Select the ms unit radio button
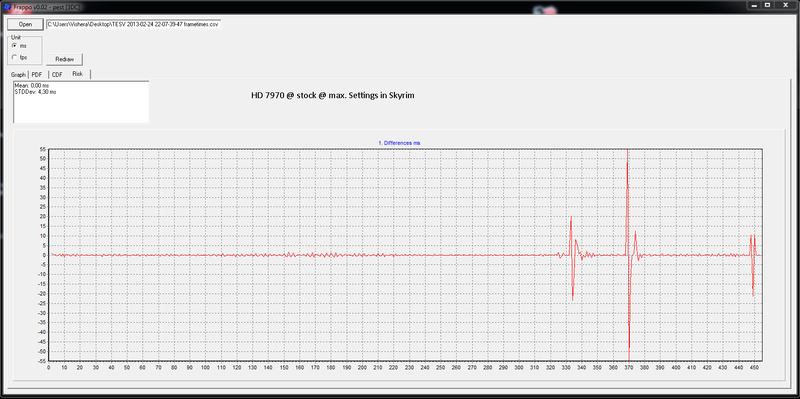 14,45
